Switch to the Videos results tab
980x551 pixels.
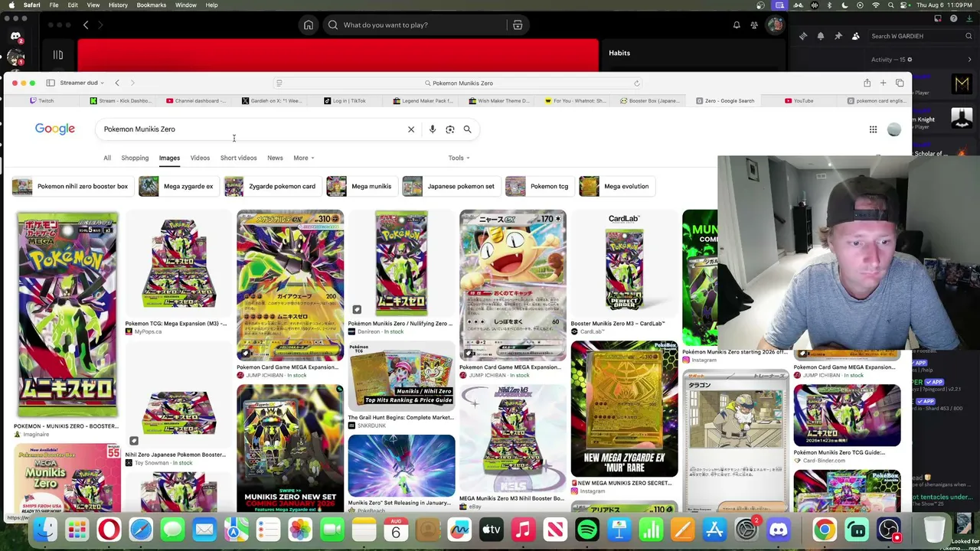click(200, 158)
